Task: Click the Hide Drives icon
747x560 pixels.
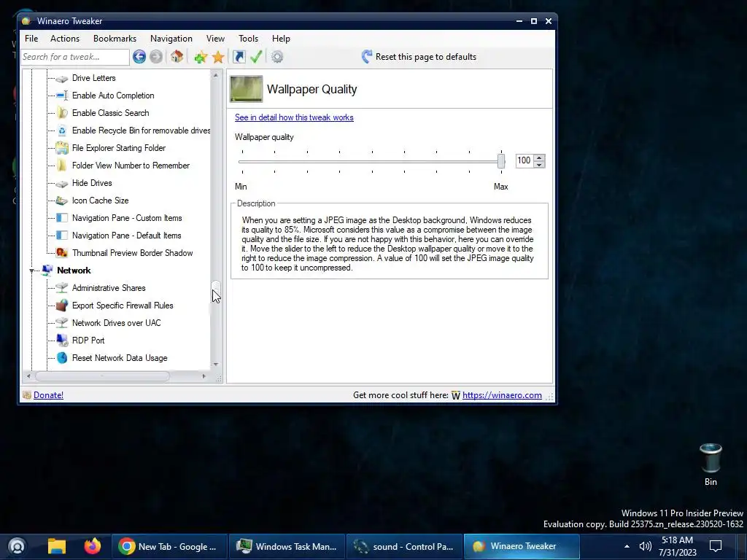Action: (x=62, y=183)
